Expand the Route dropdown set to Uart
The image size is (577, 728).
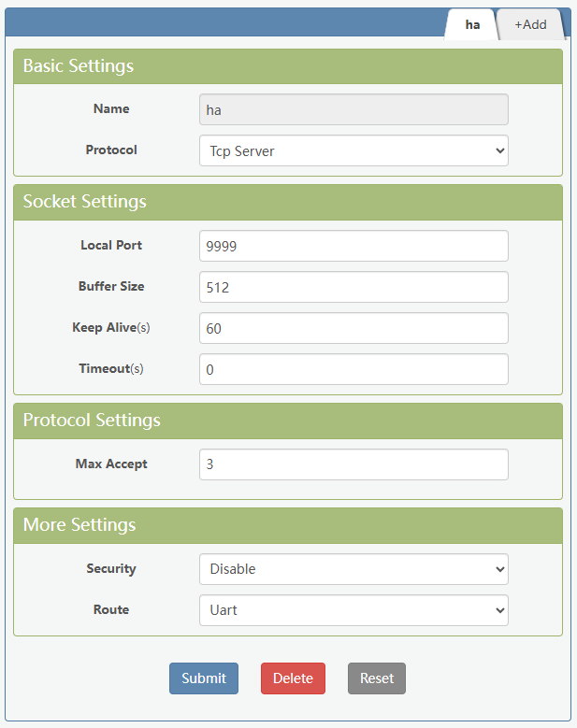[x=353, y=610]
